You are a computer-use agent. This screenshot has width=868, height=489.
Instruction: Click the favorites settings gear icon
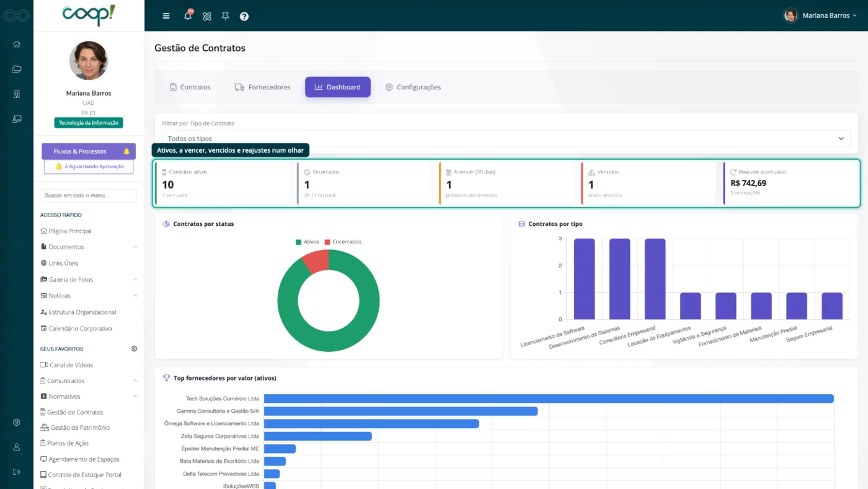click(x=135, y=349)
